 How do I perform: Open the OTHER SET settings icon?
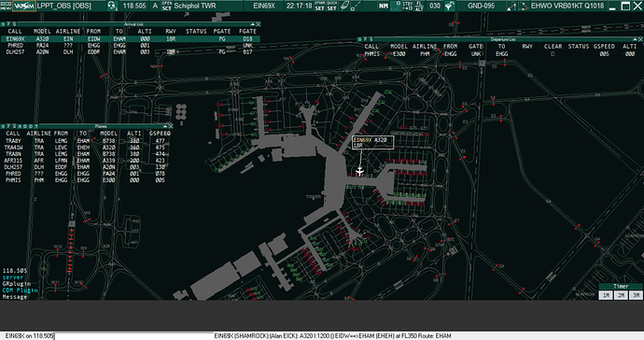319,6
